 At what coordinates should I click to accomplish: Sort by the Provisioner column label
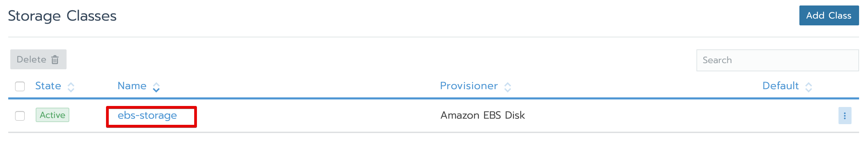469,86
